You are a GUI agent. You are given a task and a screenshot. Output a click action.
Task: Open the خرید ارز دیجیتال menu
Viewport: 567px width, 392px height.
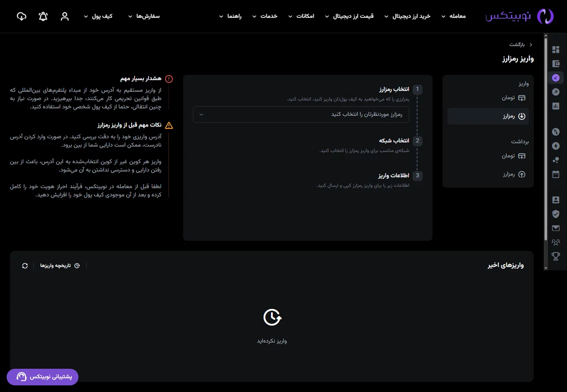(x=407, y=16)
